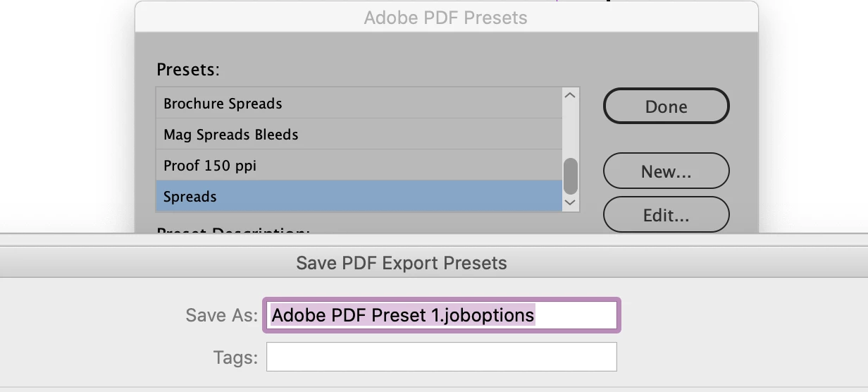The width and height of the screenshot is (868, 392).
Task: Choose Mag Spreads Bleeds in the presets list
Action: [x=230, y=135]
